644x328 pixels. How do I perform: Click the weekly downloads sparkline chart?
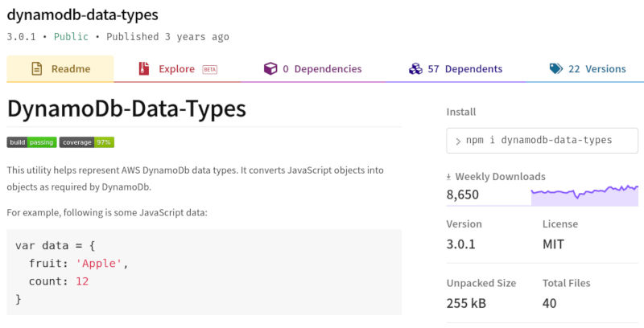[x=584, y=195]
